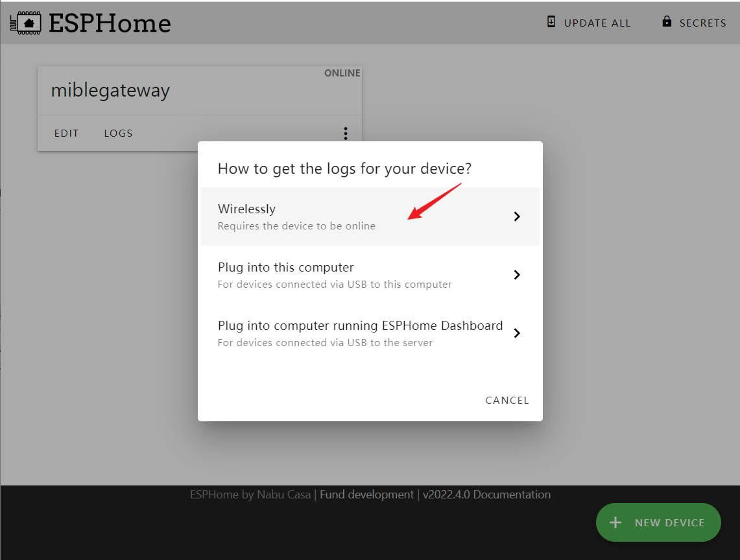The image size is (740, 560).
Task: Open the Fund development link
Action: [366, 495]
